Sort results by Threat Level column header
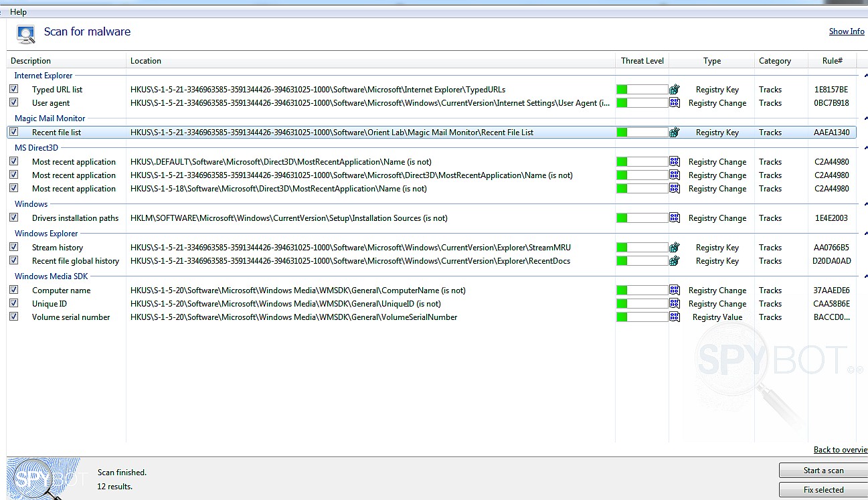Image resolution: width=868 pixels, height=500 pixels. point(642,61)
